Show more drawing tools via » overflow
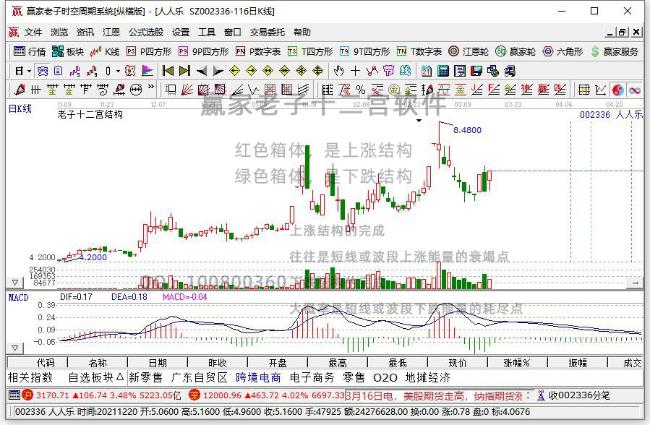This screenshot has height=425, width=650. point(151,87)
